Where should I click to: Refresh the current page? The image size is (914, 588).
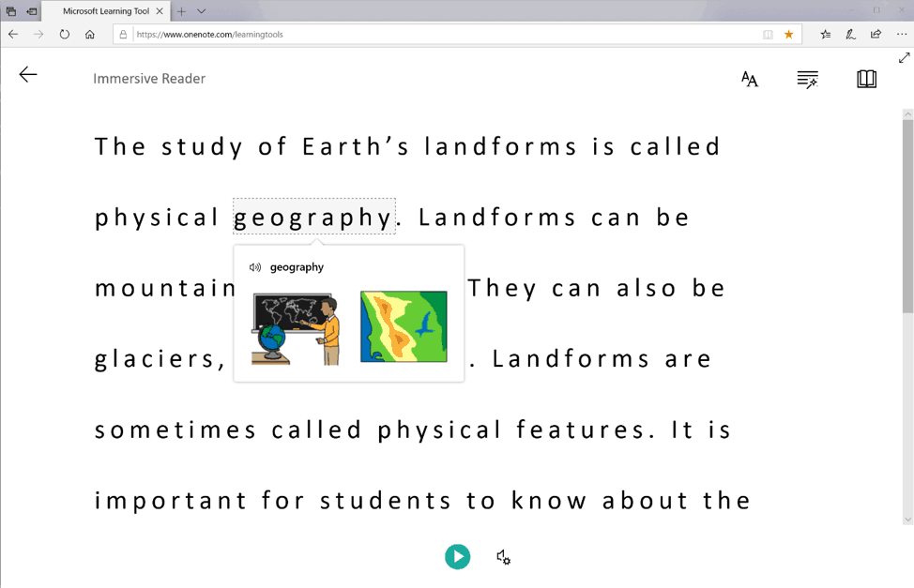[64, 35]
